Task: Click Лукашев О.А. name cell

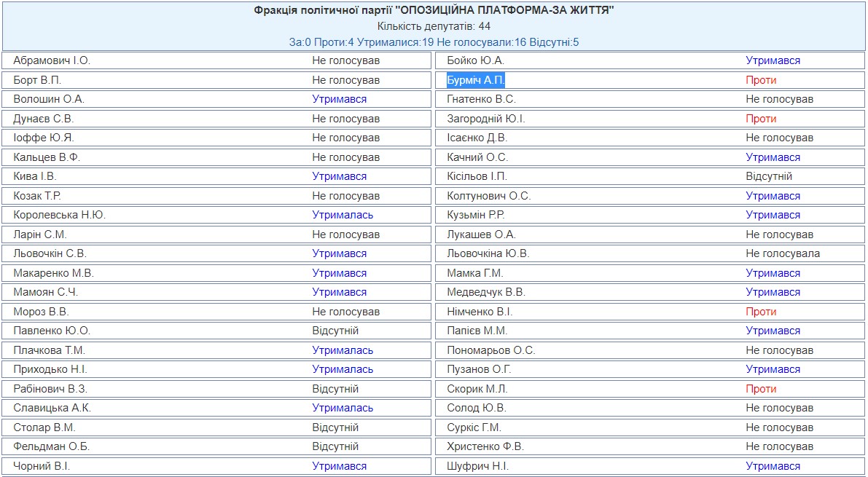Action: (x=482, y=234)
